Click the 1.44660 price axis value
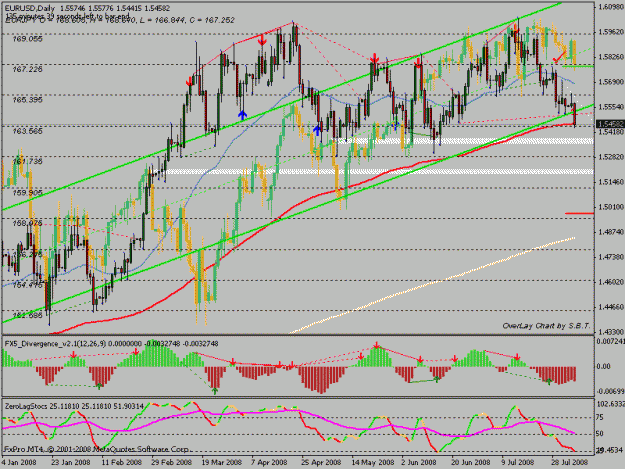The image size is (625, 469). click(610, 307)
